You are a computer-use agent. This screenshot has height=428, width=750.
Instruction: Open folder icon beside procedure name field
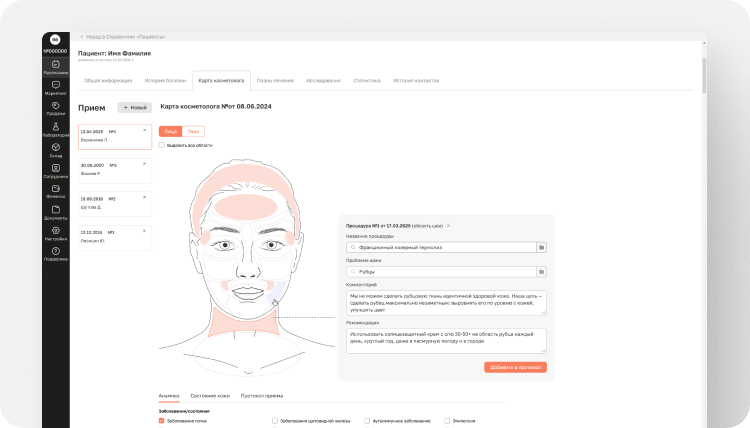(541, 247)
